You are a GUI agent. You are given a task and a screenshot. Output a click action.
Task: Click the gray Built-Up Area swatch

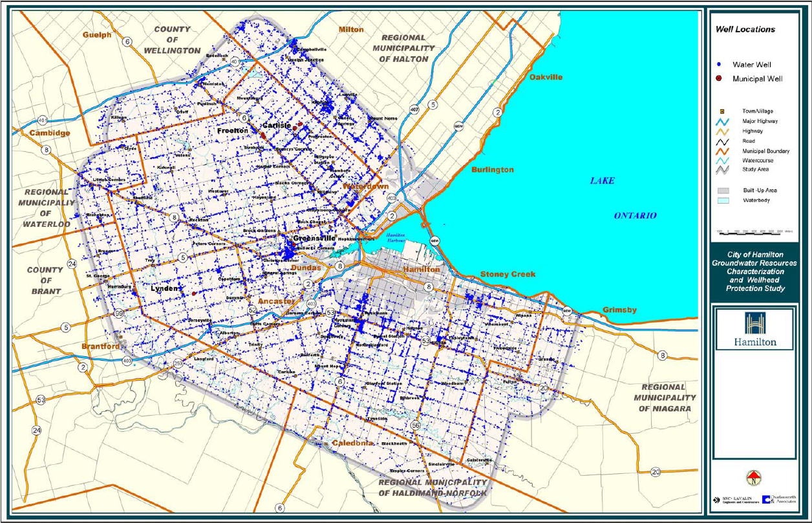723,191
